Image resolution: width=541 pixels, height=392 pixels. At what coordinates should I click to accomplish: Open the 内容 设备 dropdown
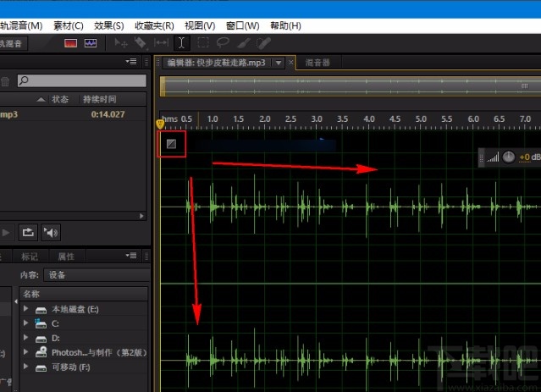(x=97, y=275)
